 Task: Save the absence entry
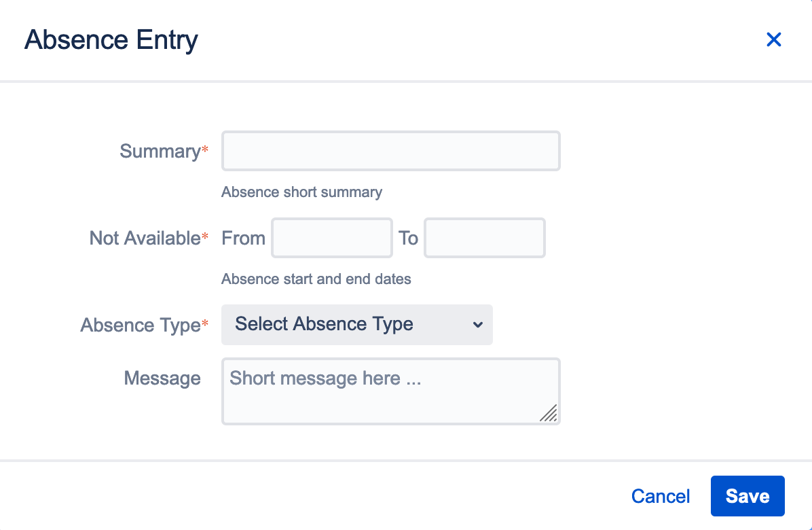tap(747, 496)
